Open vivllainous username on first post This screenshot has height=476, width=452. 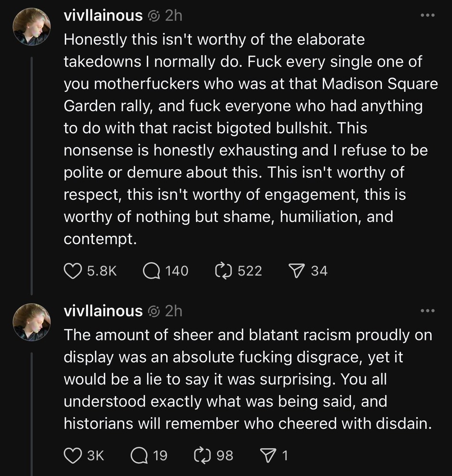tap(103, 16)
